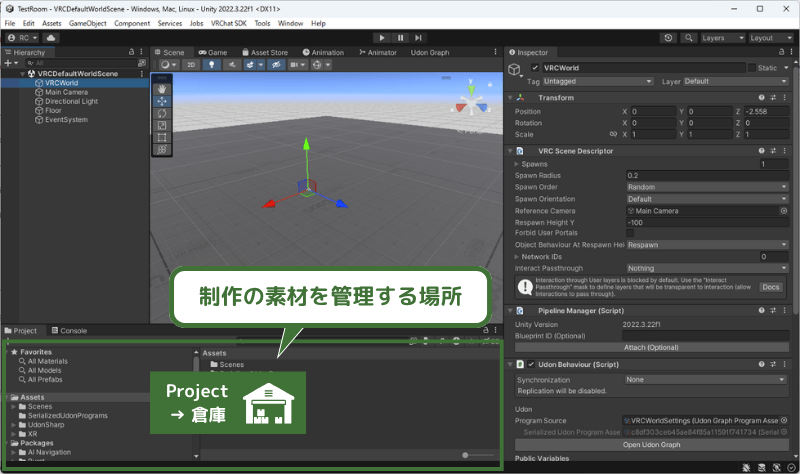800x474 pixels.
Task: Toggle scene lighting bulb icon
Action: pos(212,65)
